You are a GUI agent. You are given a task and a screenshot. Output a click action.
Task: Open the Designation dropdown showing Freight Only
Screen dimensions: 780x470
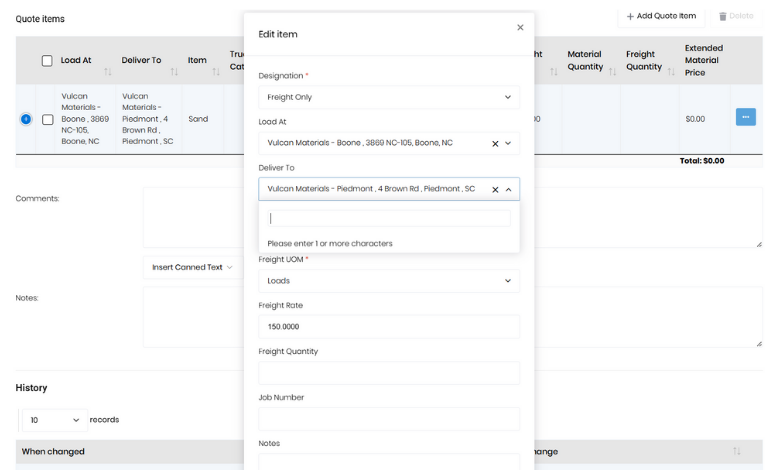pyautogui.click(x=388, y=97)
